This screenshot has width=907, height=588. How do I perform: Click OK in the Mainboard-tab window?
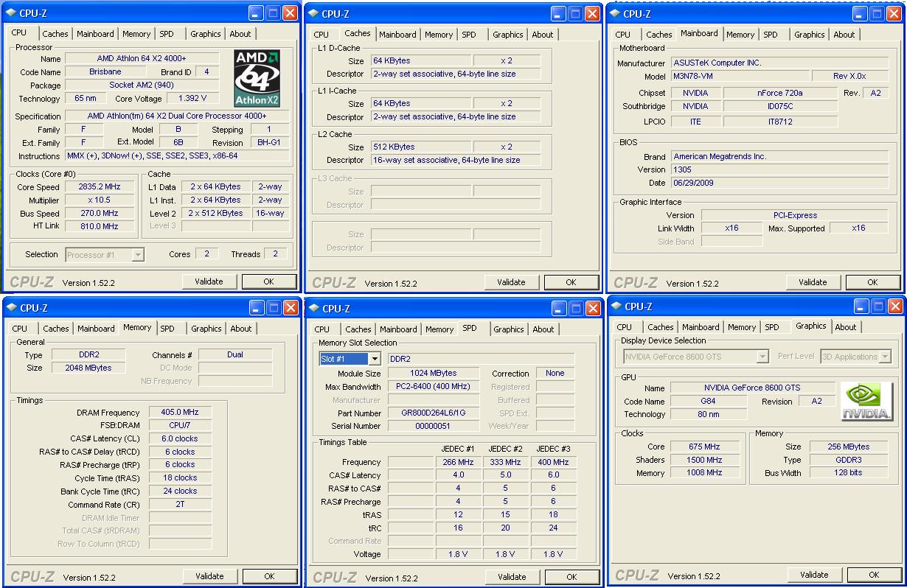click(872, 282)
